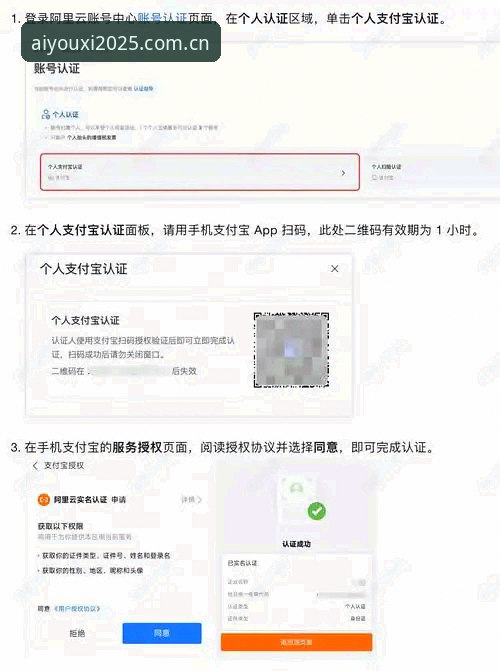
Task: Click 获取你的证件类型、证件号、姓名和登录名 line
Action: 106,555
